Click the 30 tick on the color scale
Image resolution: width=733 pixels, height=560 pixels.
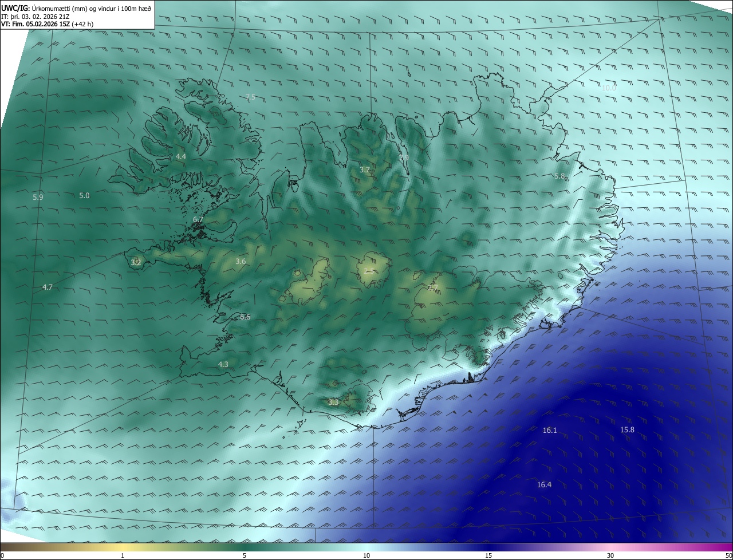[610, 555]
